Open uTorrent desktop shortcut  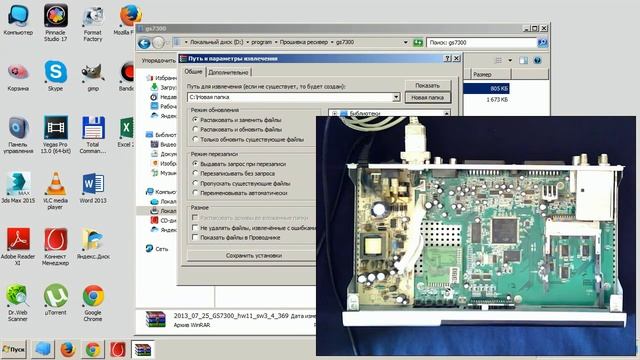tap(56, 300)
